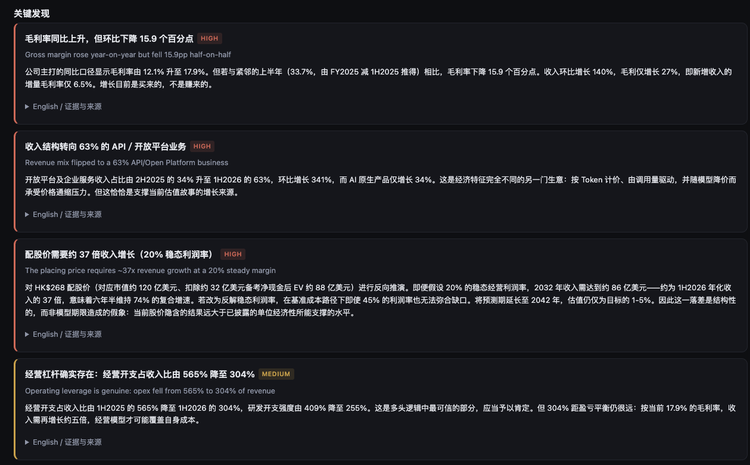Select the 毛利率同比上升，但环比下降 15.9 个百分点 title
Viewport: 750px width, 465px height.
tap(109, 38)
